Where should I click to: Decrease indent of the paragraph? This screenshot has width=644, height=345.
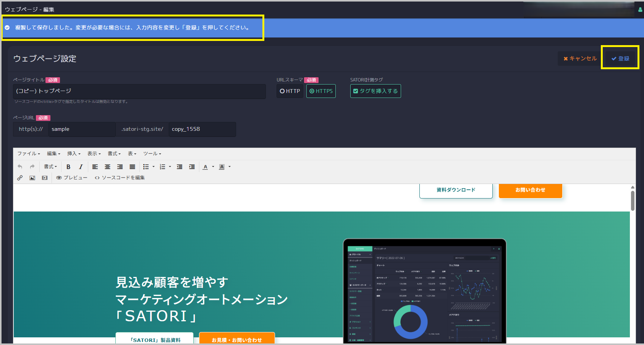coord(180,167)
